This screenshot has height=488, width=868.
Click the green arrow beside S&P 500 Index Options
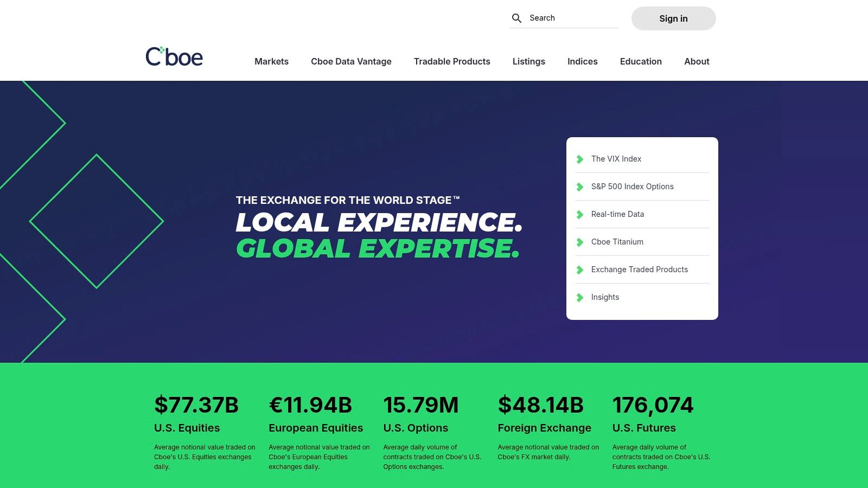[x=580, y=187]
